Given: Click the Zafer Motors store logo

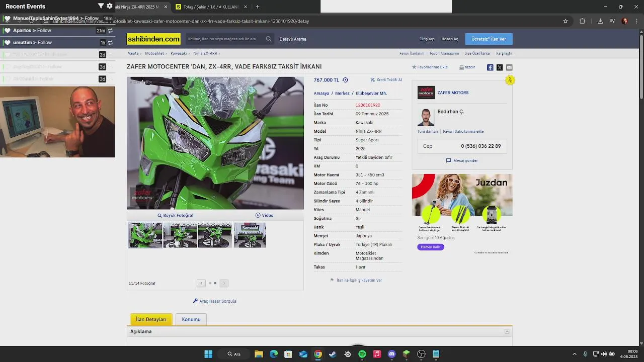Looking at the screenshot, I should [x=426, y=93].
